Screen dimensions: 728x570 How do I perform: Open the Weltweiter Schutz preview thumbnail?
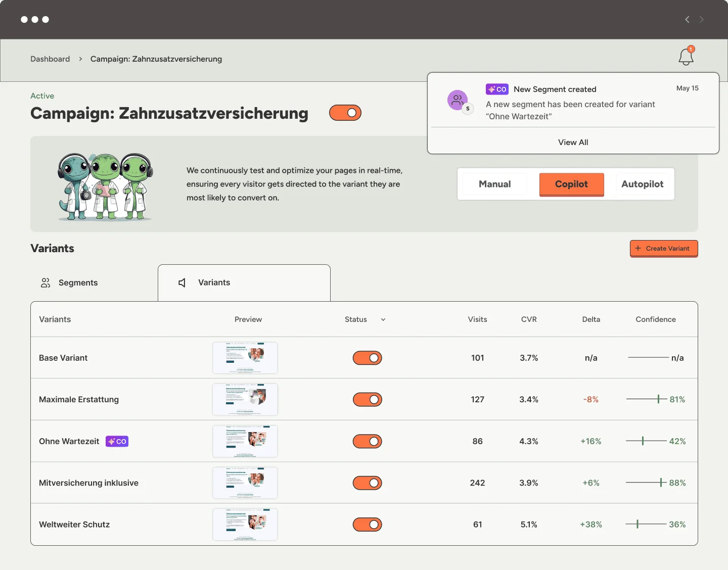245,525
